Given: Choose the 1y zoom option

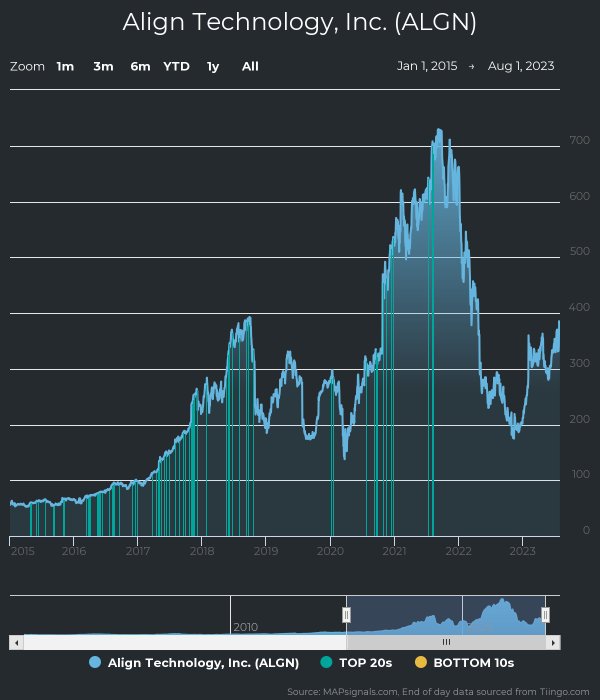Looking at the screenshot, I should pos(213,66).
